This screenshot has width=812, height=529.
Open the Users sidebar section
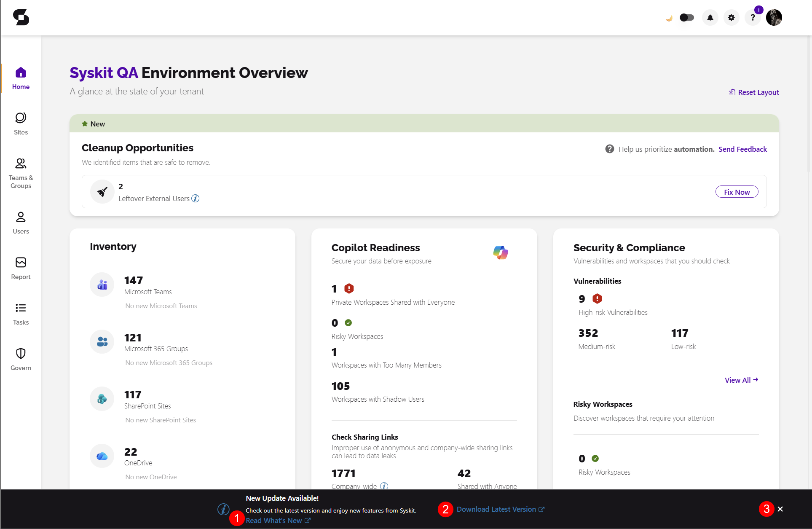(x=21, y=223)
